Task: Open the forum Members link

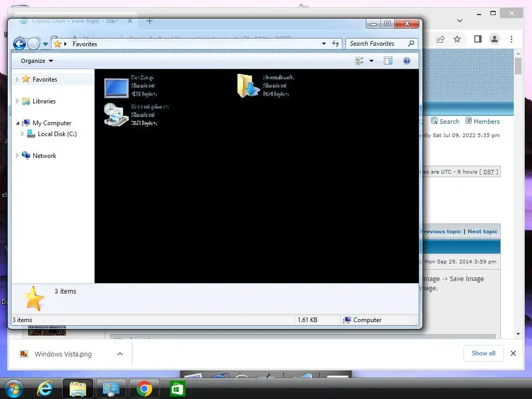Action: [x=483, y=121]
